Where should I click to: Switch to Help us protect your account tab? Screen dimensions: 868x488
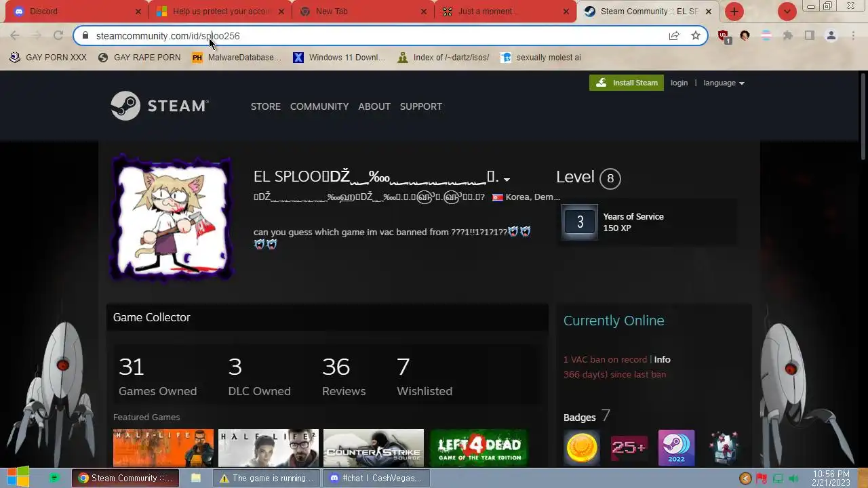[220, 12]
